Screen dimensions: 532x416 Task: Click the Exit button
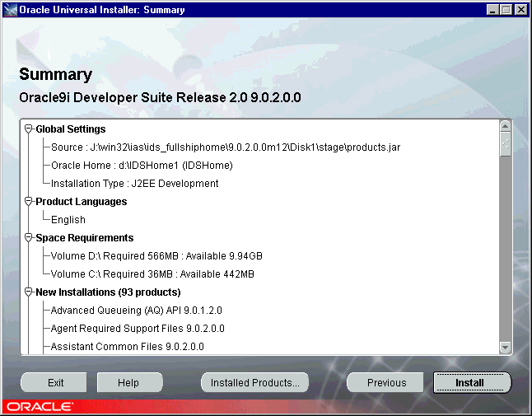point(54,382)
